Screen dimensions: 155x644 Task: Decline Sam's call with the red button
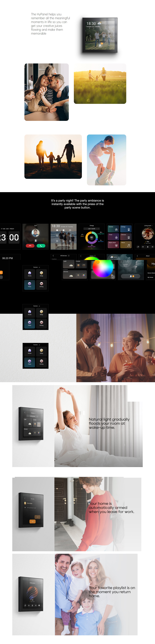click(x=30, y=246)
